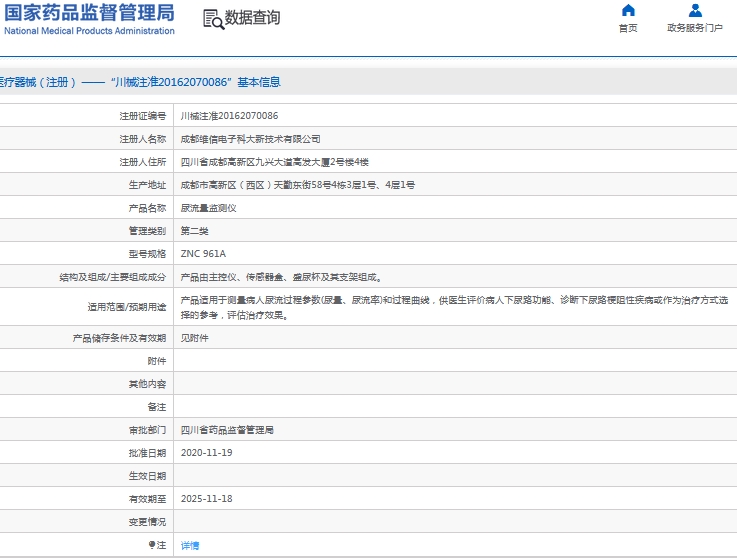
Task: Click the 政务服务门户 label
Action: coord(695,28)
